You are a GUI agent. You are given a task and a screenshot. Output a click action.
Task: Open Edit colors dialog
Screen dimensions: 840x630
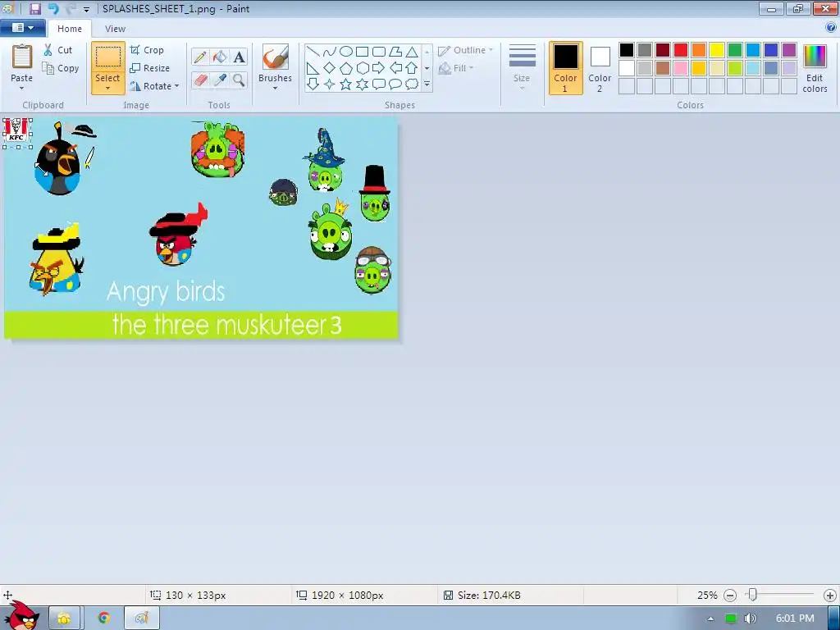[x=815, y=68]
